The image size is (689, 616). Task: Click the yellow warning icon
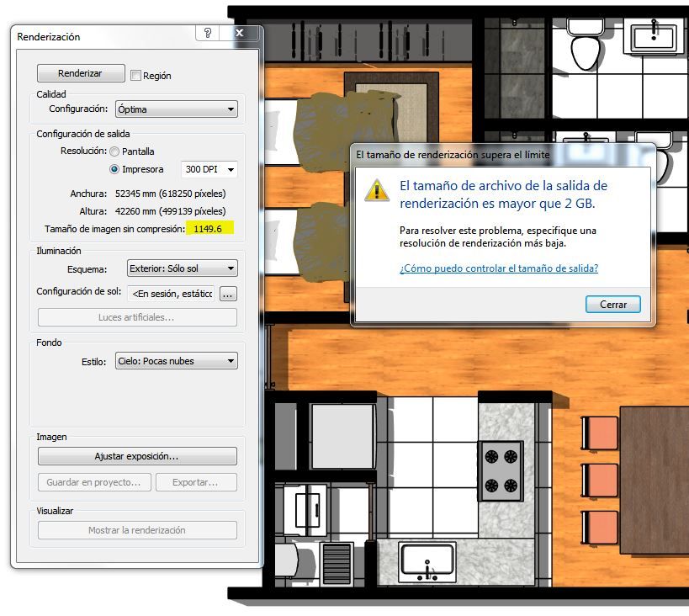coord(377,190)
